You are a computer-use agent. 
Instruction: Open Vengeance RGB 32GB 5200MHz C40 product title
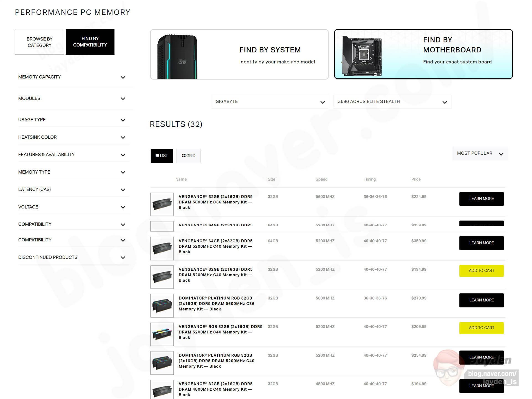tap(221, 332)
